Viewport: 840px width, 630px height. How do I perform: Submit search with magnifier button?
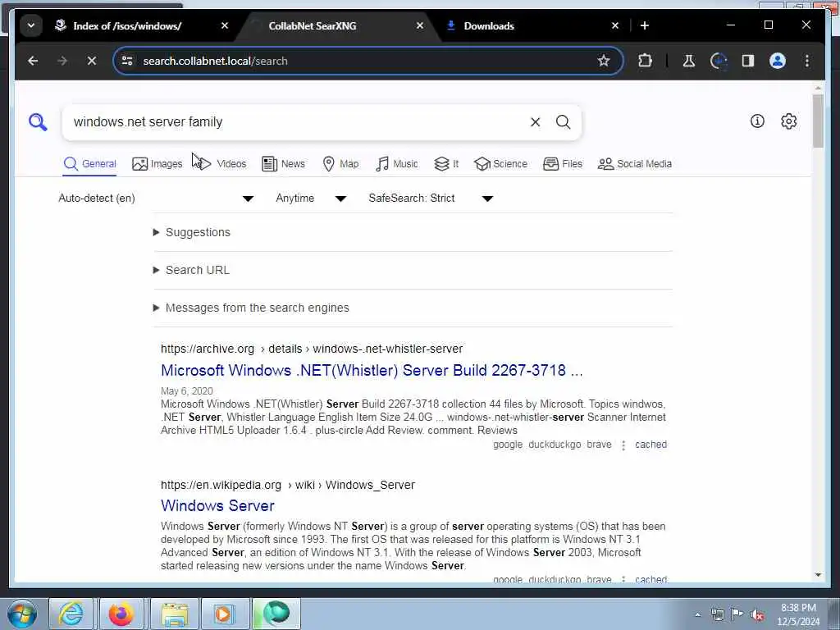(x=563, y=122)
